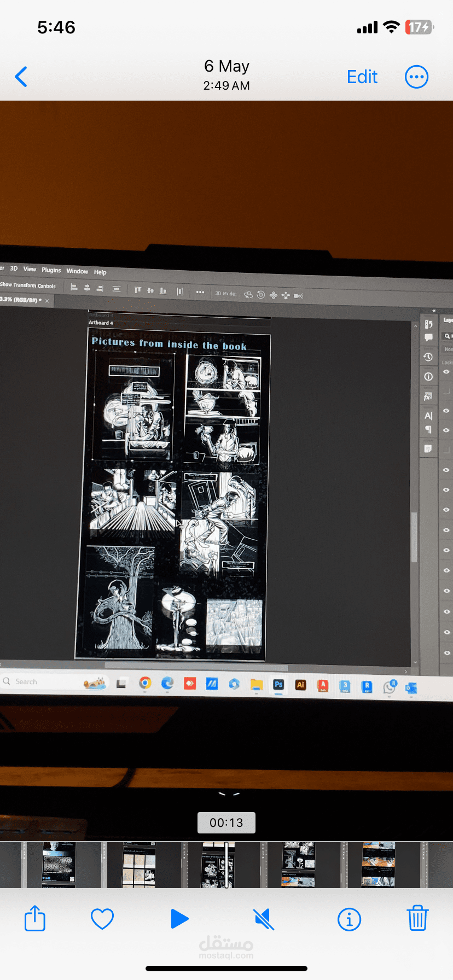Open Google Chrome from the taskbar
Viewport: 453px width, 980px height.
[145, 683]
